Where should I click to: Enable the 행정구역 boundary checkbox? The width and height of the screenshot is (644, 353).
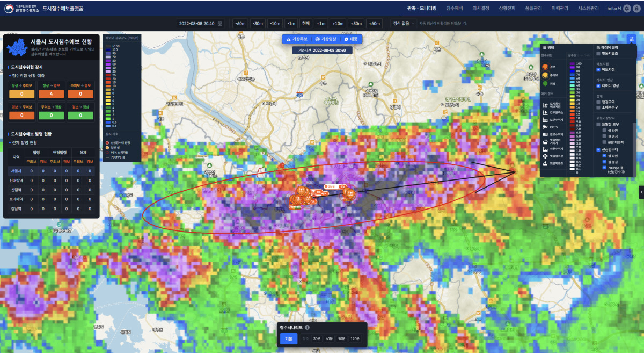pyautogui.click(x=598, y=102)
